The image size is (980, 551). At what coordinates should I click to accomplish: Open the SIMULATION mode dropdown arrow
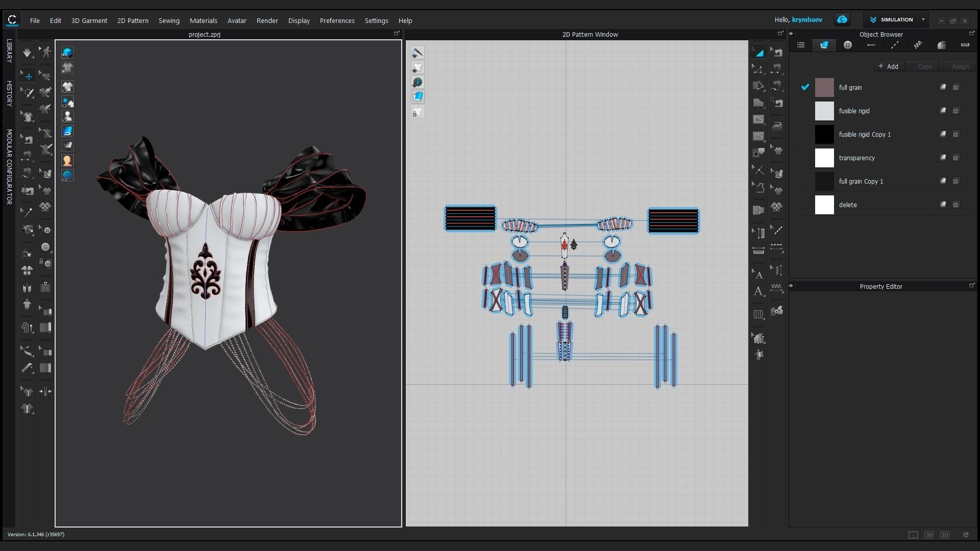923,19
